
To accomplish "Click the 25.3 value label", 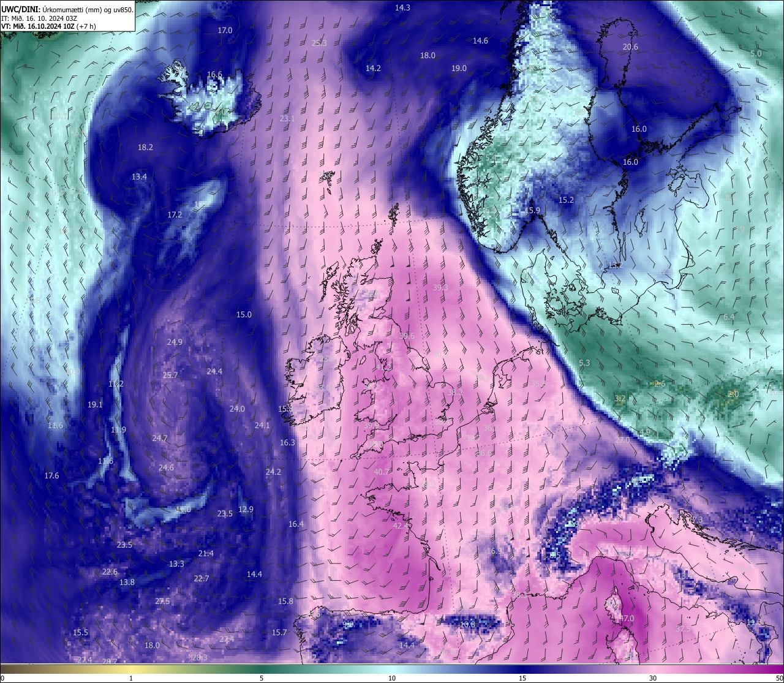I will pos(319,43).
